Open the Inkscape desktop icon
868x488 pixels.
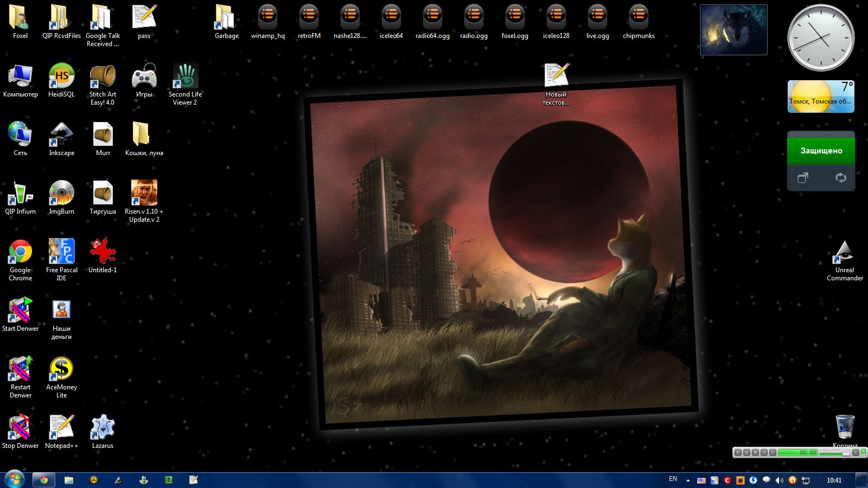[61, 136]
